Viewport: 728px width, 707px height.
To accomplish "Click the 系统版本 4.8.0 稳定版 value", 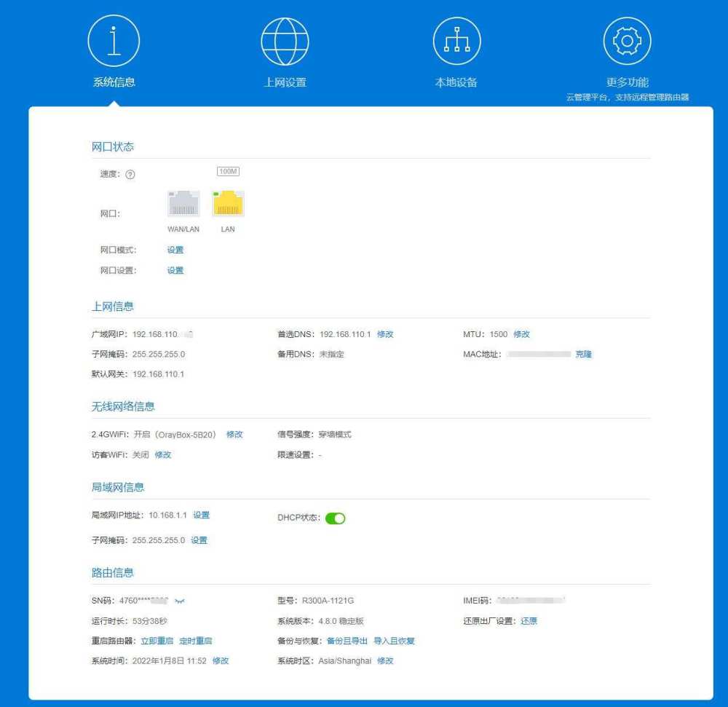I will [341, 621].
